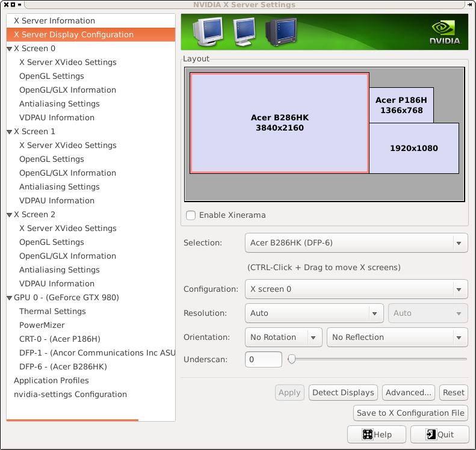Click the Help button icon

[x=367, y=434]
